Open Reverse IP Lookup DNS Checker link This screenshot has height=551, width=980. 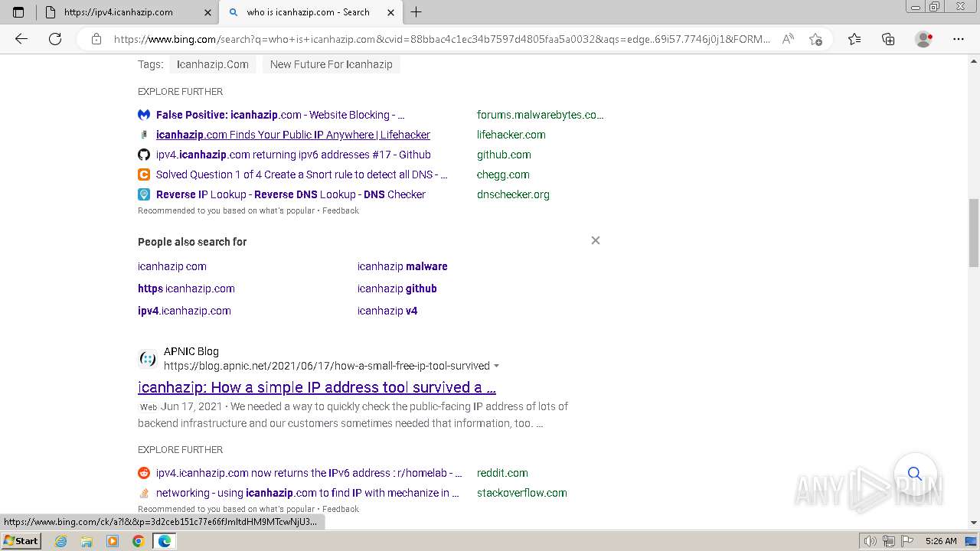291,194
